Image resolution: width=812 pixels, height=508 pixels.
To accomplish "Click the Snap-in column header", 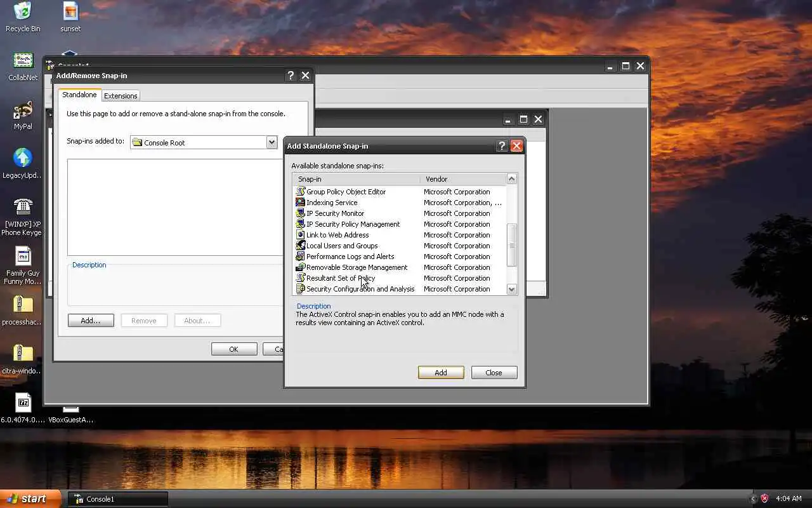I will coord(356,179).
